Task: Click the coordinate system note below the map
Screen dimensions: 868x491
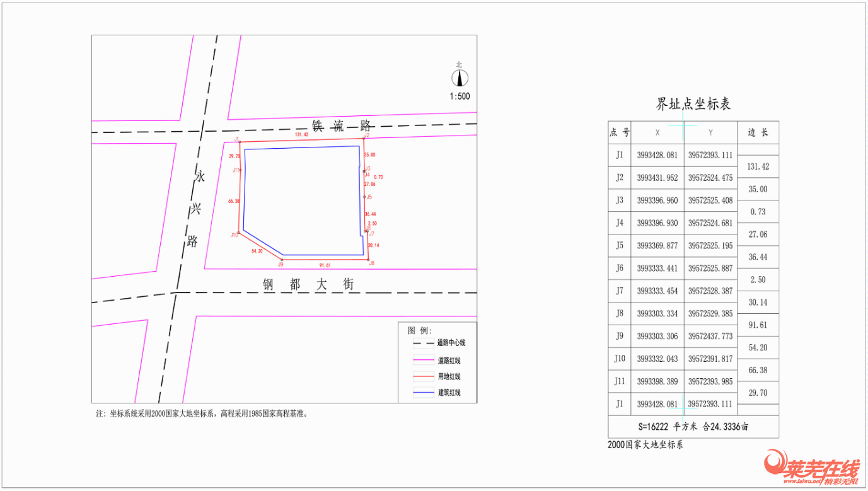Action: pos(202,414)
